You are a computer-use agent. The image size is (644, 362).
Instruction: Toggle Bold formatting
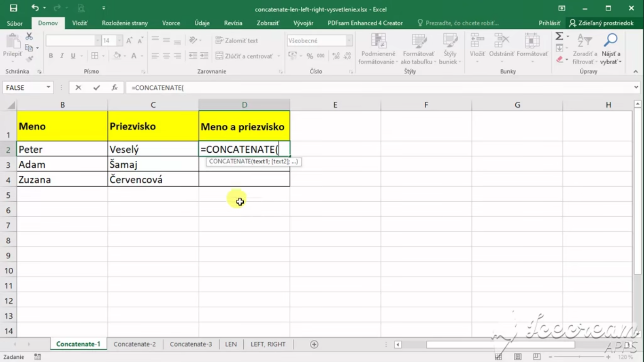coord(51,56)
